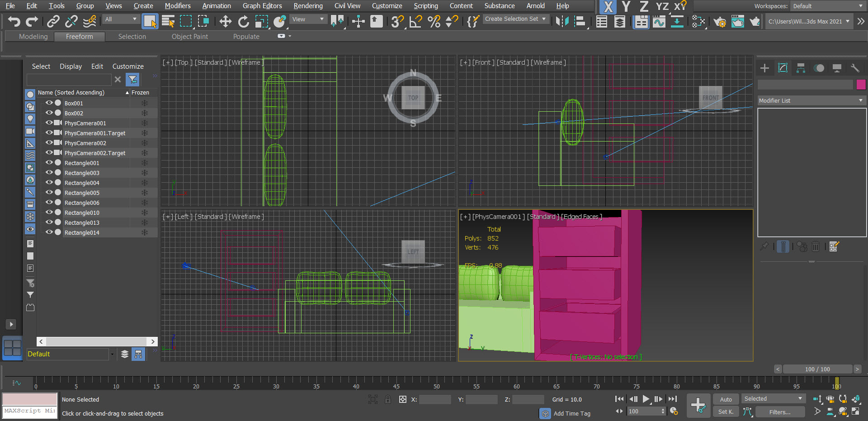868x421 pixels.
Task: Select the Select and Move tool
Action: coord(225,21)
